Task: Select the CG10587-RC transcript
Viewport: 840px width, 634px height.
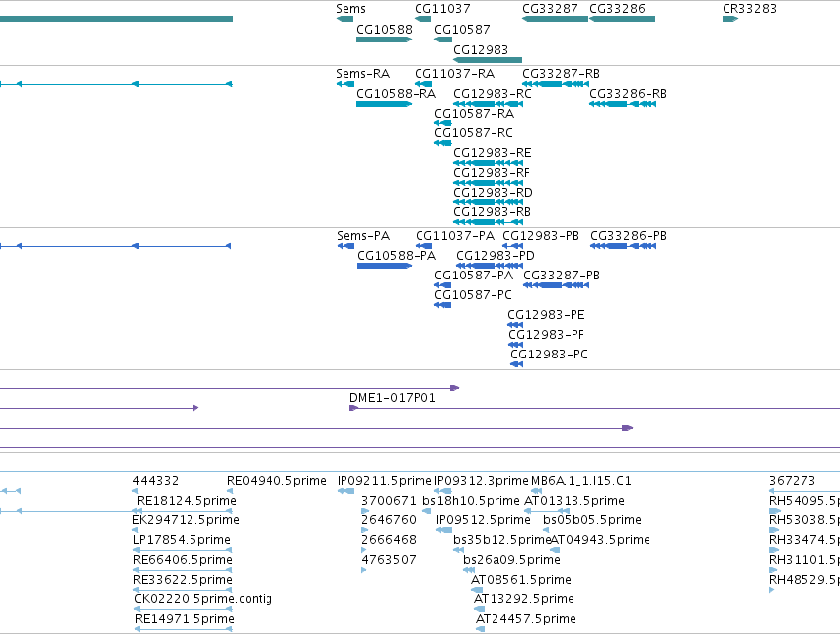Action: point(443,143)
